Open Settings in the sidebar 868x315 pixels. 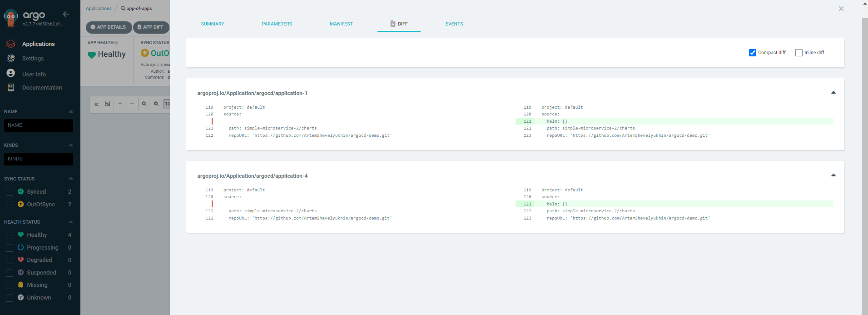tap(33, 59)
